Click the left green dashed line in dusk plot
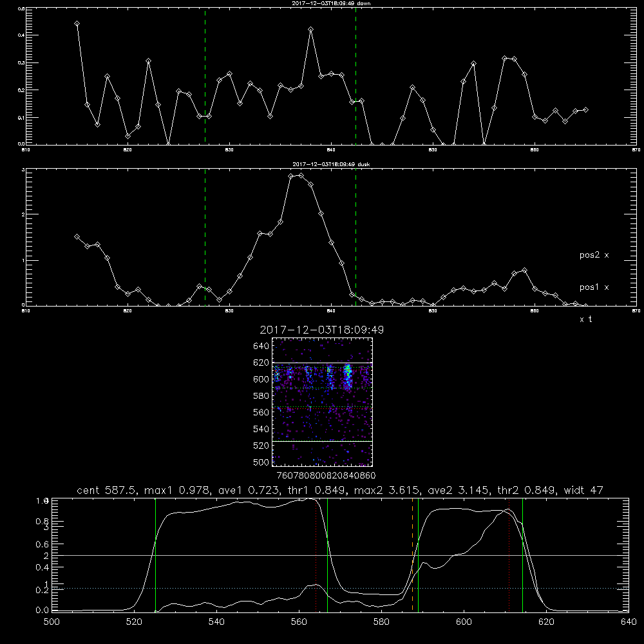644x644 pixels. [205, 237]
